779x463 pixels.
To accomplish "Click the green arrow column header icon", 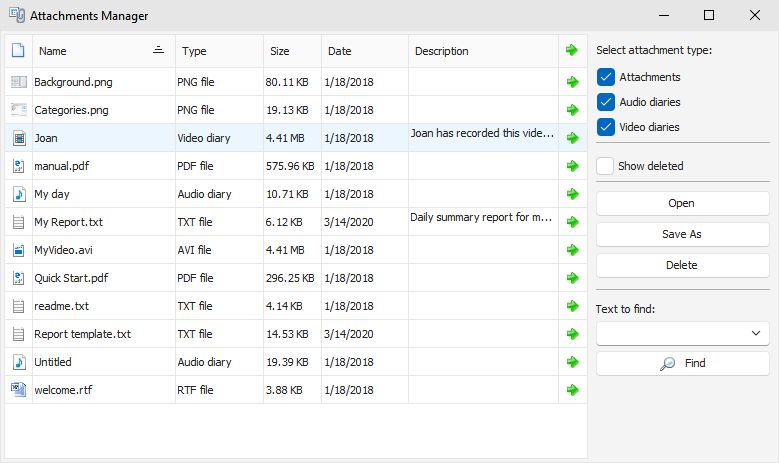I will (x=572, y=50).
